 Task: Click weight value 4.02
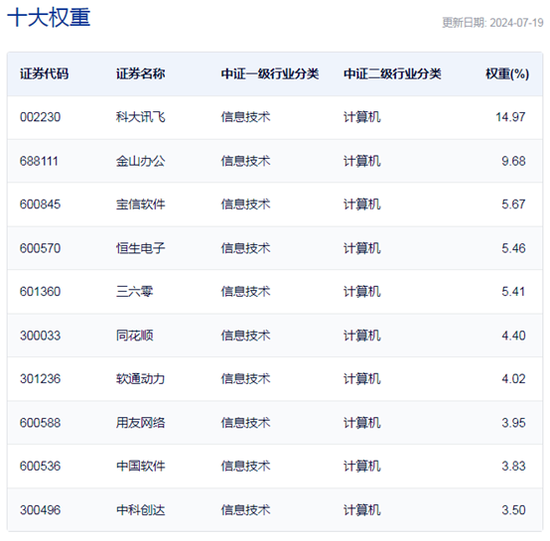tap(514, 379)
